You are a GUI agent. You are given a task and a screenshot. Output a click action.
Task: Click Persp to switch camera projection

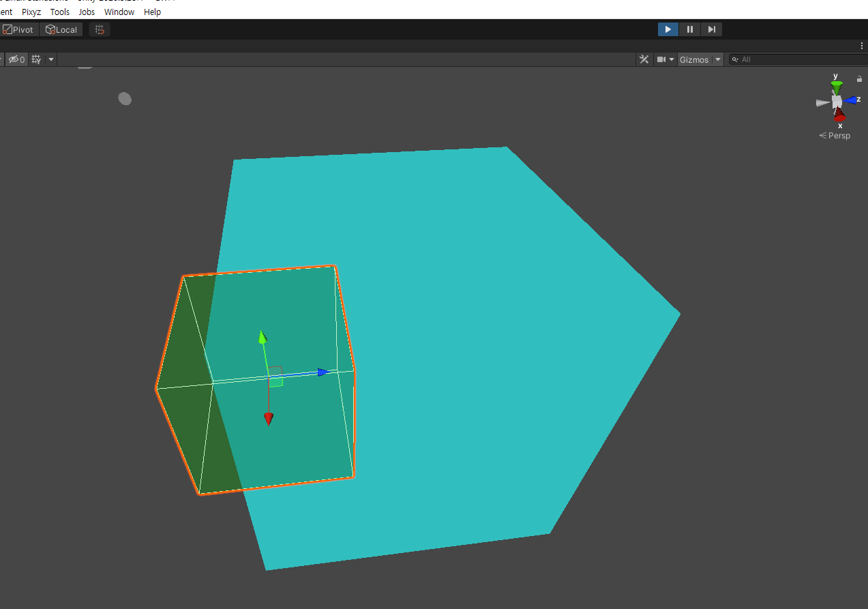(839, 135)
